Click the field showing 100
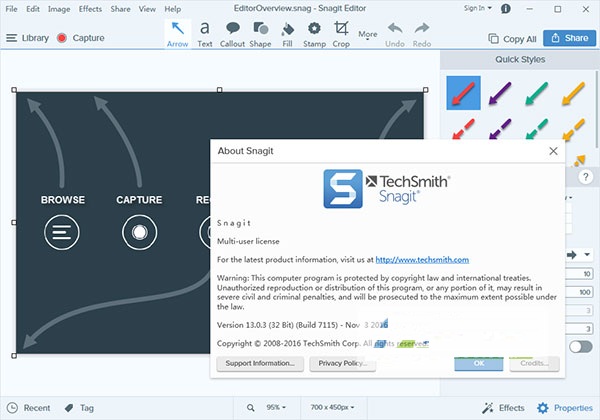Screen dimensions: 600x420 [579, 292]
